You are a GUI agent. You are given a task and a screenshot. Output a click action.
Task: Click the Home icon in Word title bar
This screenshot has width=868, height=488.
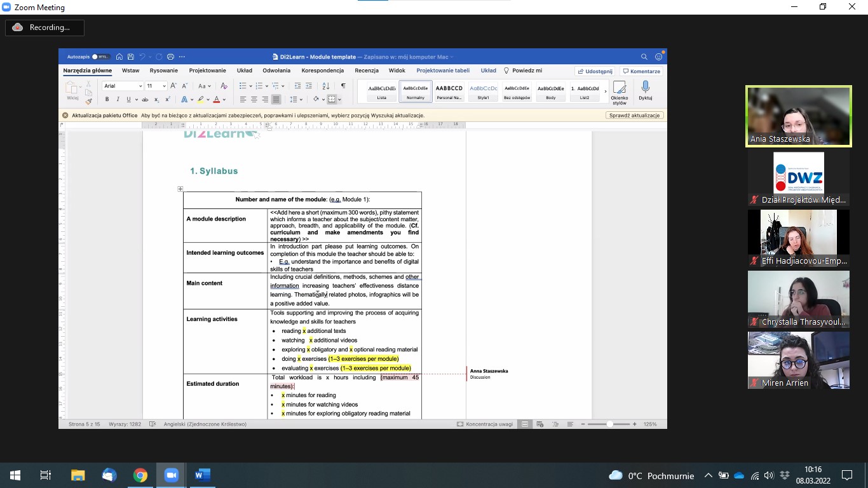[x=119, y=57]
